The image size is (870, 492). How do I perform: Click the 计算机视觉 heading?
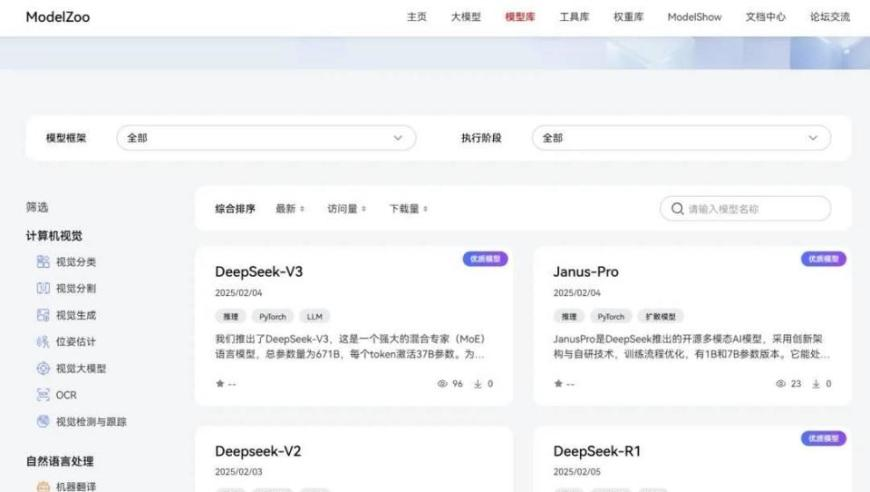click(54, 236)
